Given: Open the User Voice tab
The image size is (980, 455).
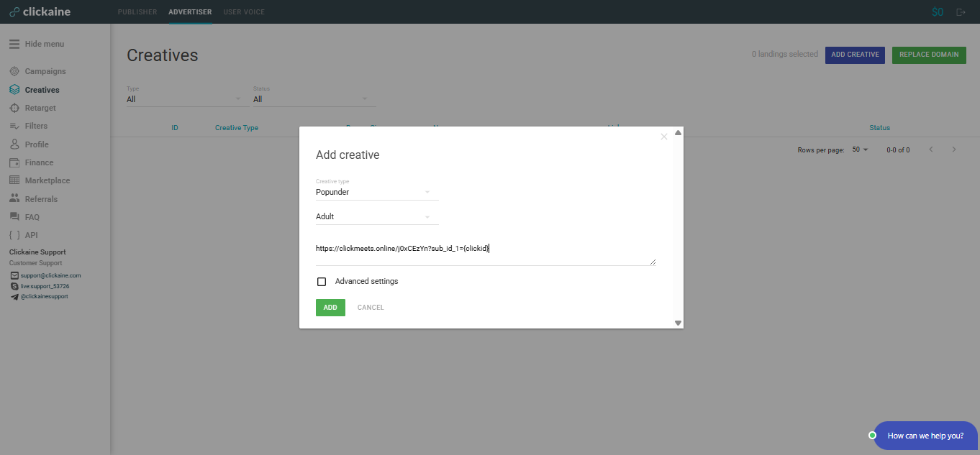Looking at the screenshot, I should pos(244,12).
